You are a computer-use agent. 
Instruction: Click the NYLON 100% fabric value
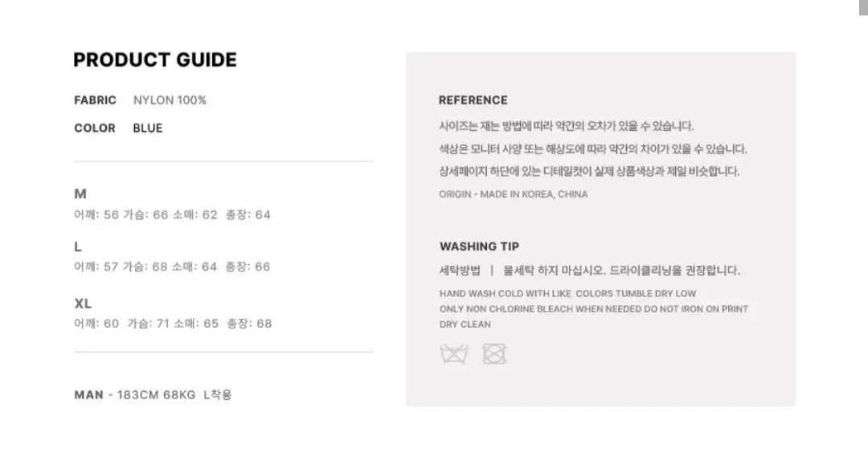click(x=170, y=100)
